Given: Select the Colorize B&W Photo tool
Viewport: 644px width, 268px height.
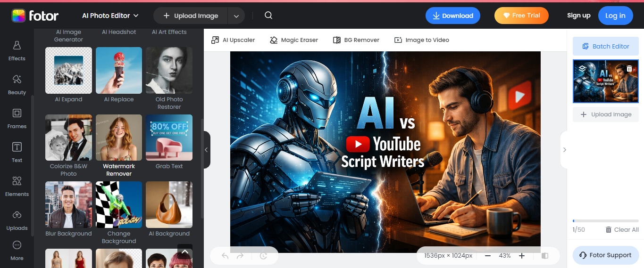Looking at the screenshot, I should [68, 146].
